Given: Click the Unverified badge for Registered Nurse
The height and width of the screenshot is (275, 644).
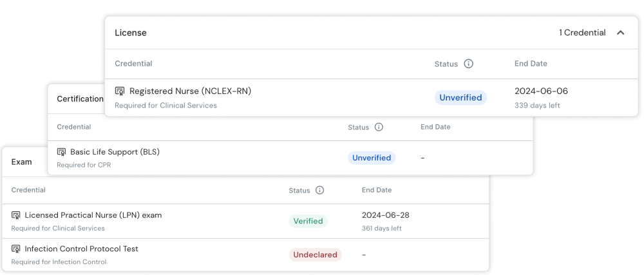Looking at the screenshot, I should (460, 98).
